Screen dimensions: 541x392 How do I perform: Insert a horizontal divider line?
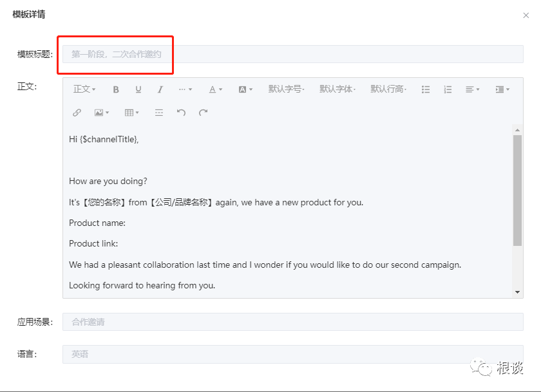159,113
